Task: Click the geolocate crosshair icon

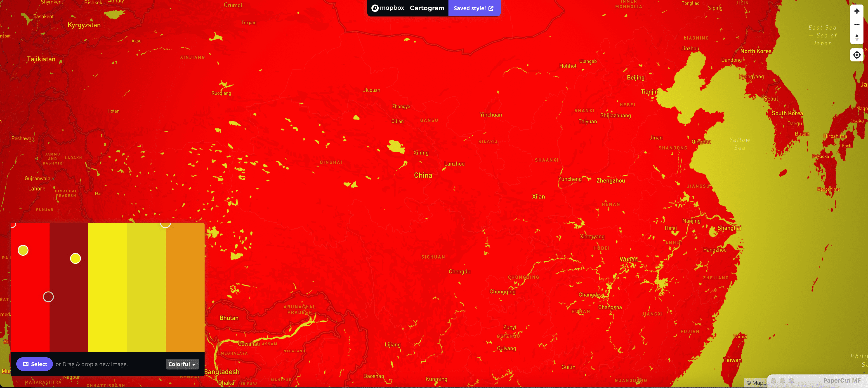Action: [857, 55]
